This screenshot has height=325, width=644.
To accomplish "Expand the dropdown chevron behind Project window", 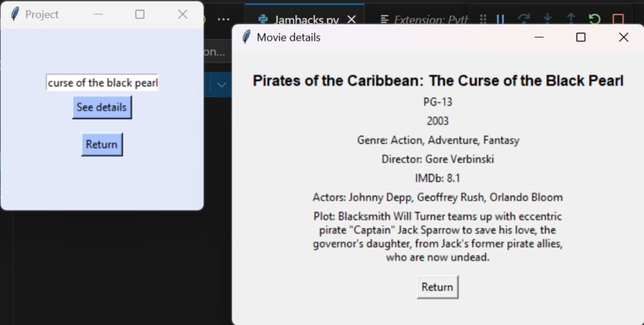I will click(x=221, y=85).
